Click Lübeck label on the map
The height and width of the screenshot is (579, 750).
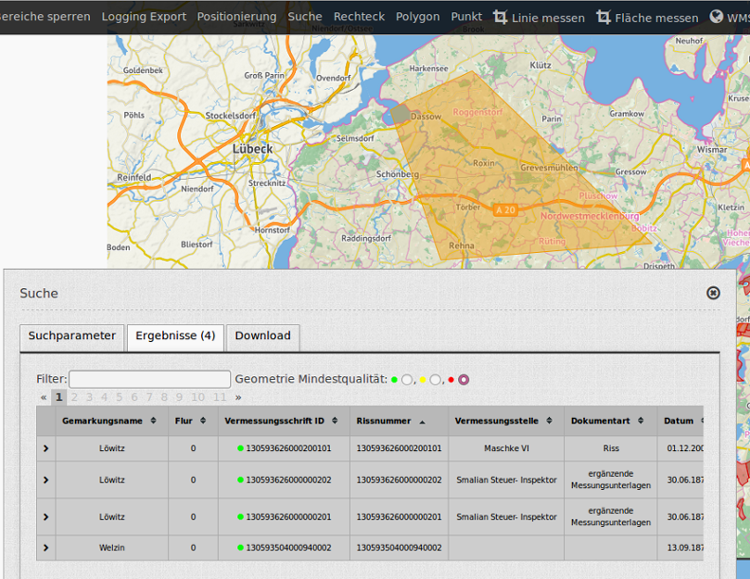tap(252, 149)
